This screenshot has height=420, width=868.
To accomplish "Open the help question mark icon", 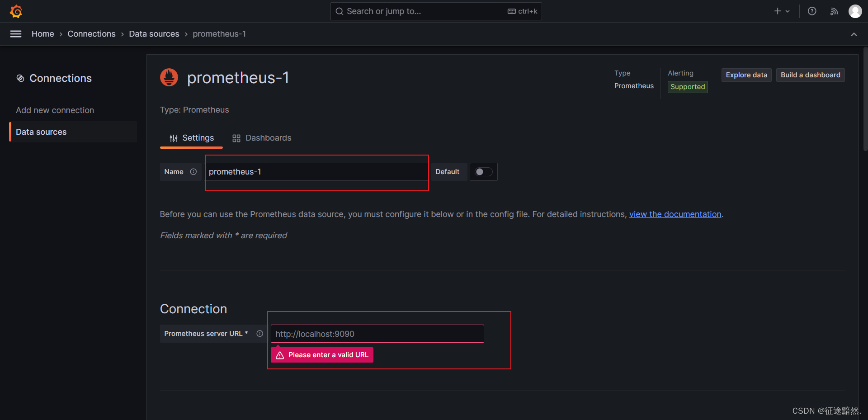I will (812, 11).
